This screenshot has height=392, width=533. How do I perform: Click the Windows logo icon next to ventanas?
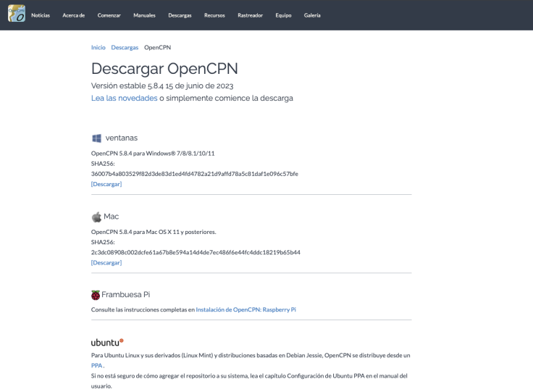[96, 138]
